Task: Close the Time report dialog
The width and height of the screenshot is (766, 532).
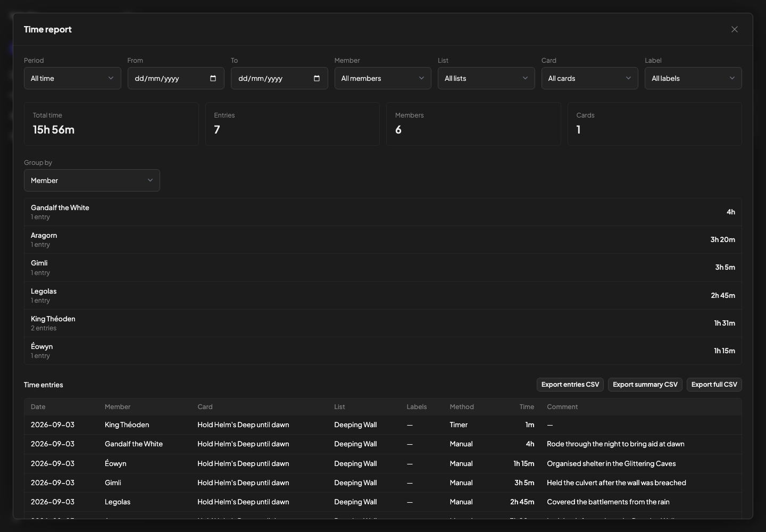Action: point(735,29)
